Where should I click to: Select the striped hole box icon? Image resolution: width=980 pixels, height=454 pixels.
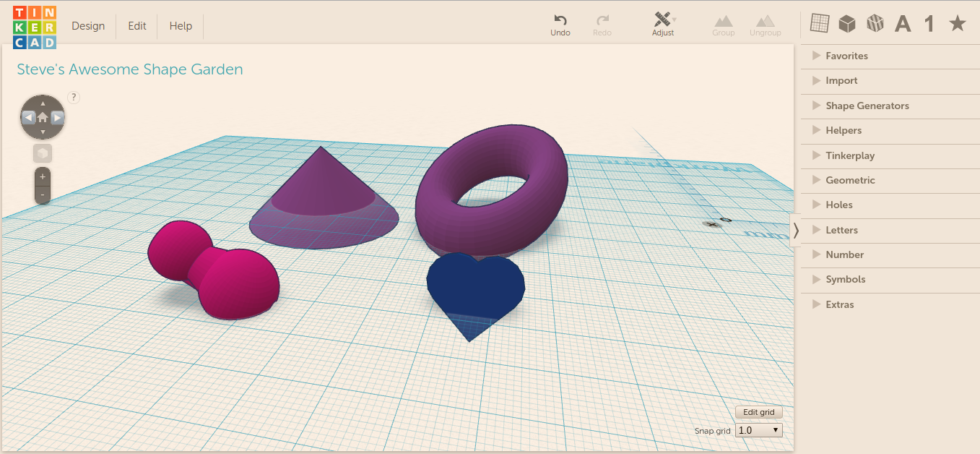pos(875,24)
